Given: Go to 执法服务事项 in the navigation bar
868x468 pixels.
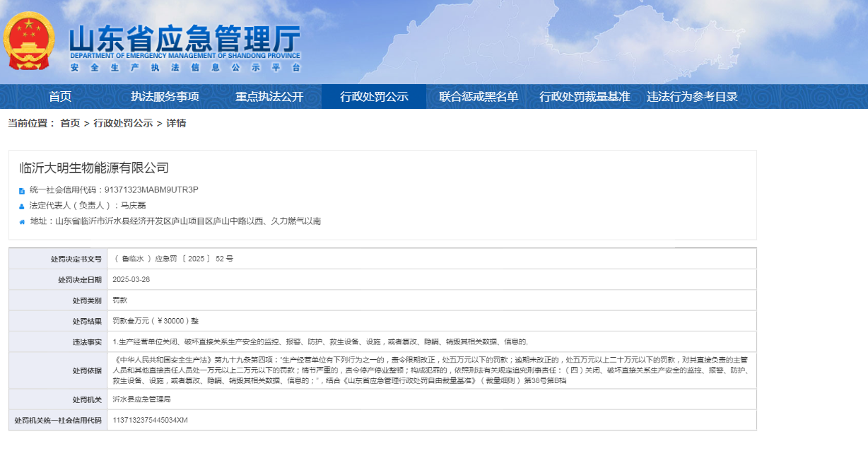Looking at the screenshot, I should pos(165,97).
